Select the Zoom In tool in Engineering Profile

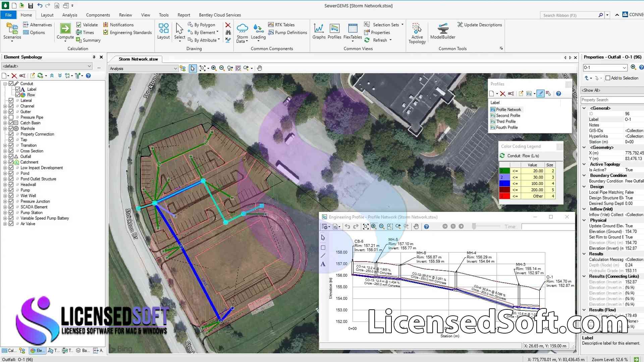tap(374, 227)
